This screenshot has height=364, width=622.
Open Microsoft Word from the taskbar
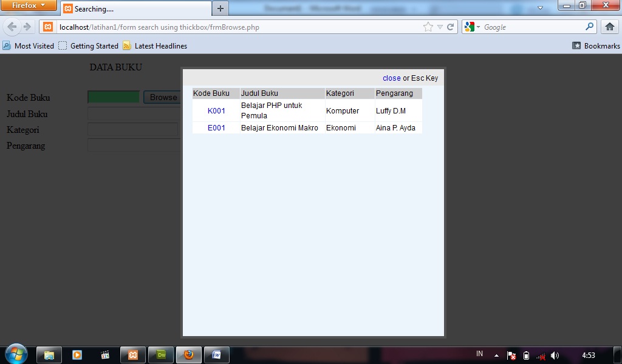pos(216,354)
